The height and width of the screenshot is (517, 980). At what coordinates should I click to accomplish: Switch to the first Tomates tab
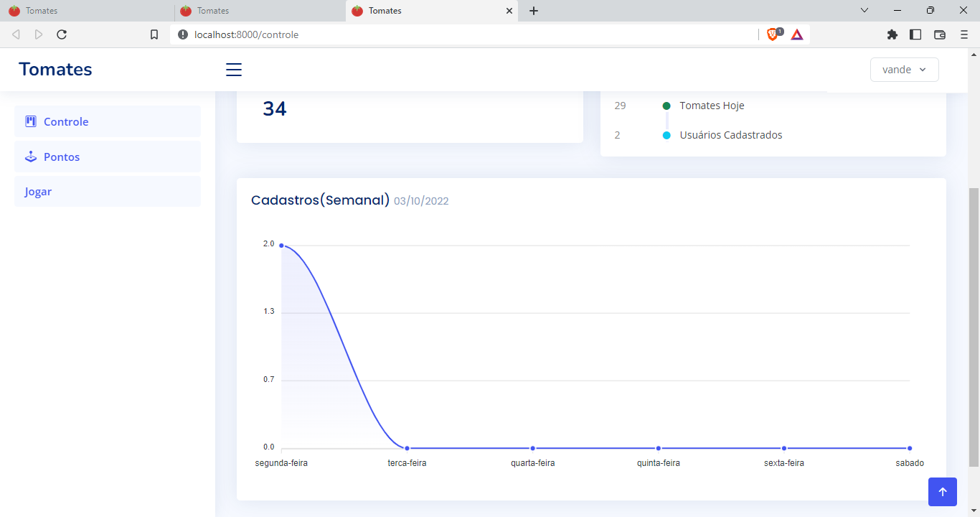(87, 11)
